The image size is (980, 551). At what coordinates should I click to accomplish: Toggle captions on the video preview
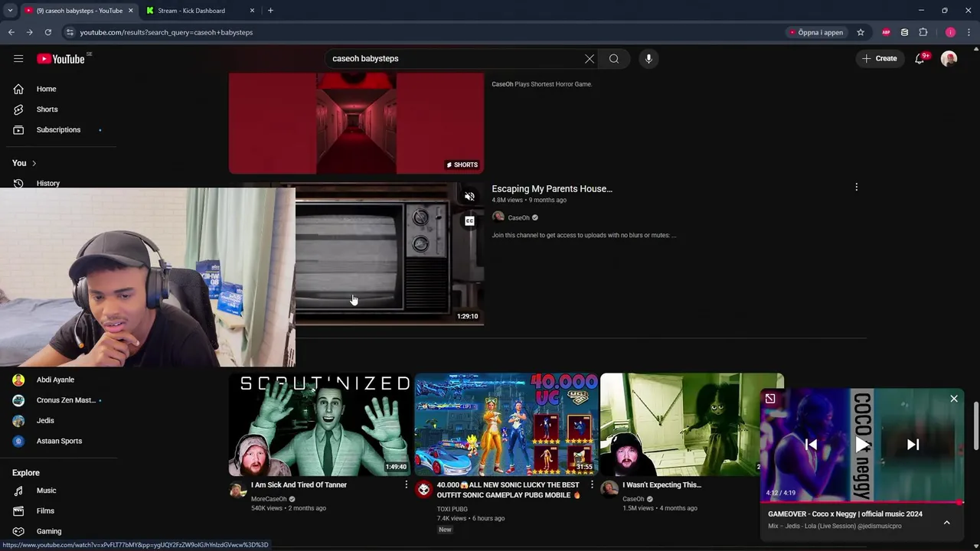coord(469,221)
